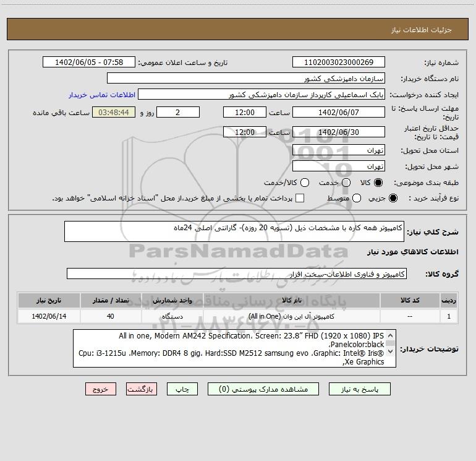Image resolution: width=476 pixels, height=461 pixels.
Task: Click the response deadline time field 12:00
Action: coord(245,112)
